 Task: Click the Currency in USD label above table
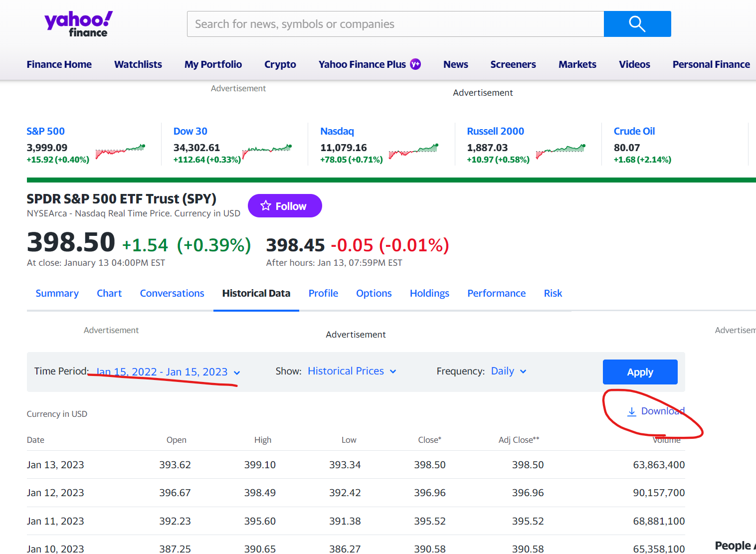click(57, 414)
